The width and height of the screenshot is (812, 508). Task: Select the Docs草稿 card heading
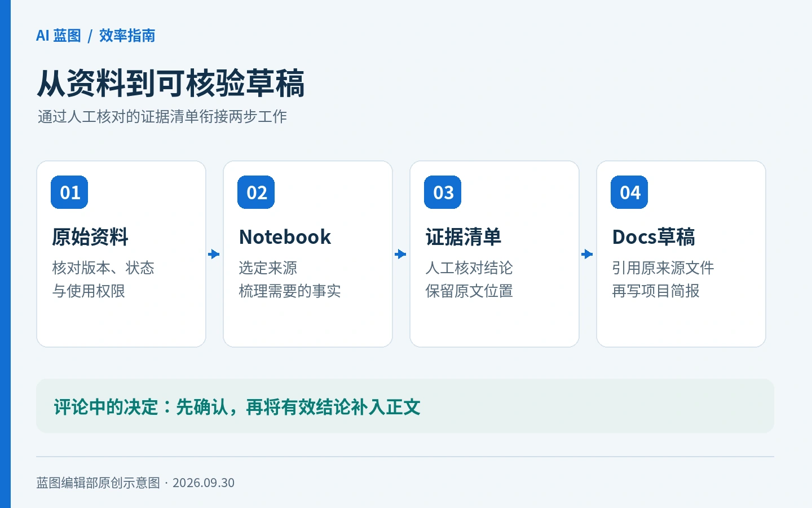(654, 237)
